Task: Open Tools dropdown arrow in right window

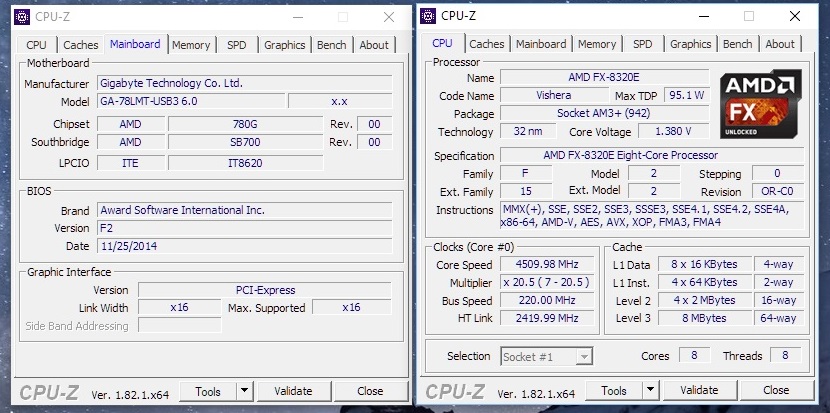Action: pyautogui.click(x=650, y=391)
